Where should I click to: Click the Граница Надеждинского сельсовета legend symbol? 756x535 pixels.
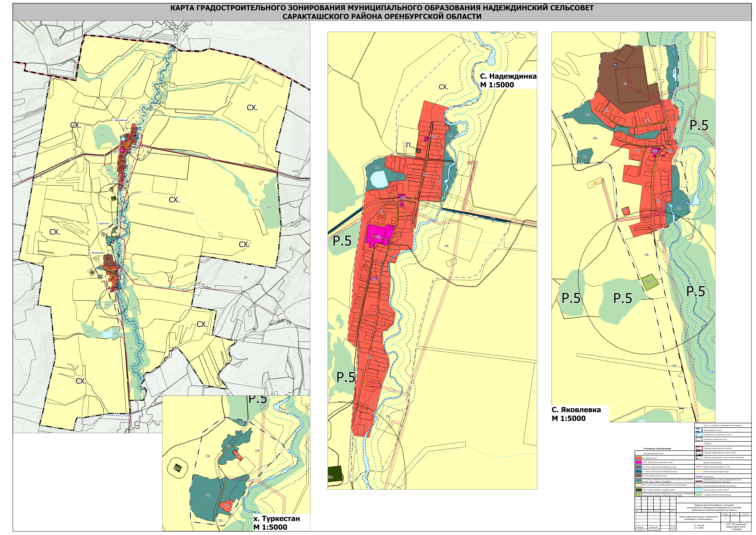click(699, 453)
